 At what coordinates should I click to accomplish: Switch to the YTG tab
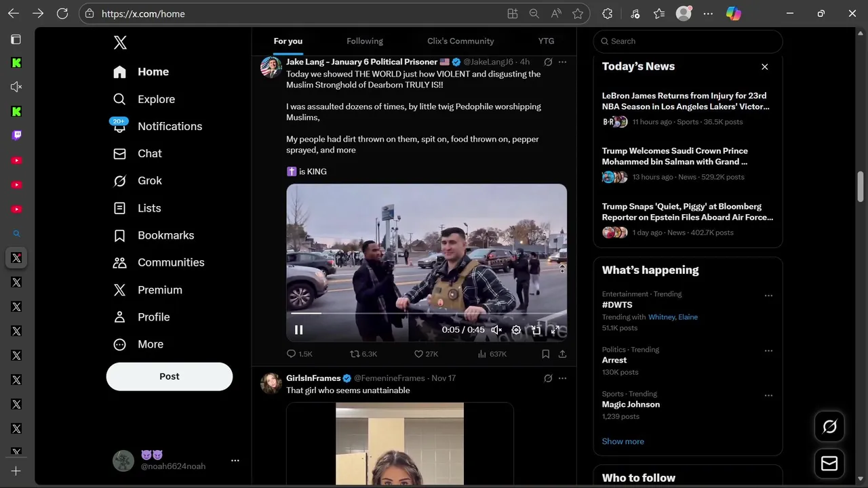pos(546,41)
